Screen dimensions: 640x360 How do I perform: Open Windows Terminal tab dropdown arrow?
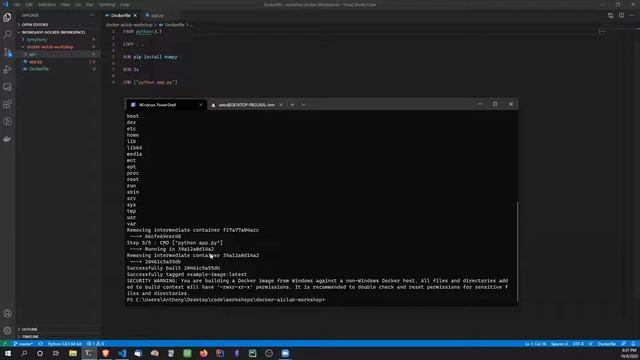point(304,104)
